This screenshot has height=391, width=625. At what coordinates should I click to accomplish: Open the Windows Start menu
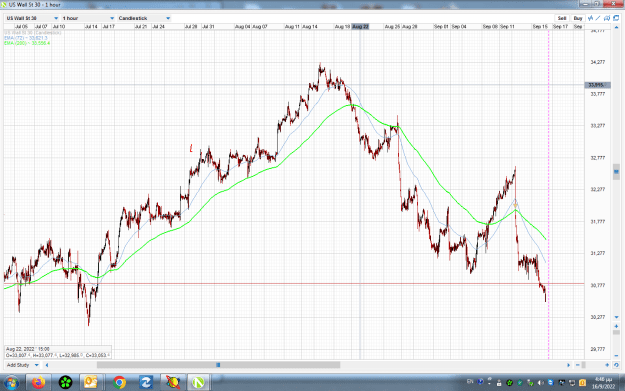pyautogui.click(x=11, y=383)
